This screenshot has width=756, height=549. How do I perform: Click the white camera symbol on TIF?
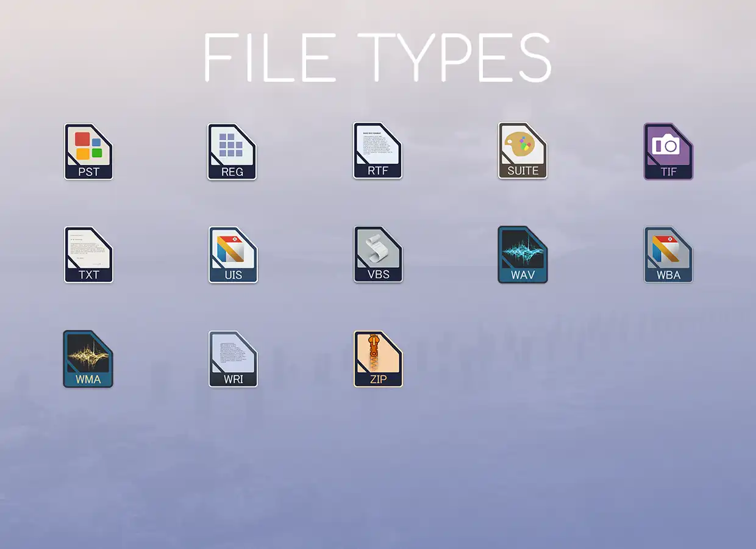click(665, 145)
